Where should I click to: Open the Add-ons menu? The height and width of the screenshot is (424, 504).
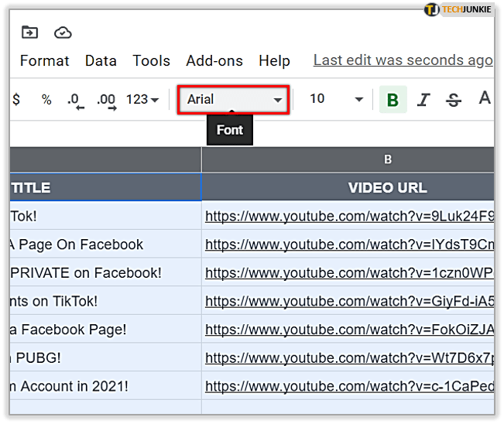pos(214,60)
